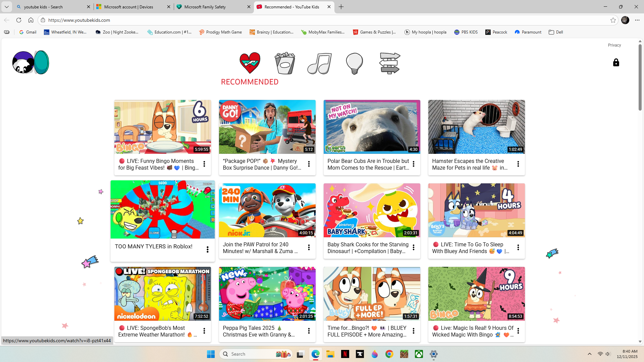Image resolution: width=644 pixels, height=362 pixels.
Task: Open options menu for Baby Shark video
Action: [414, 247]
